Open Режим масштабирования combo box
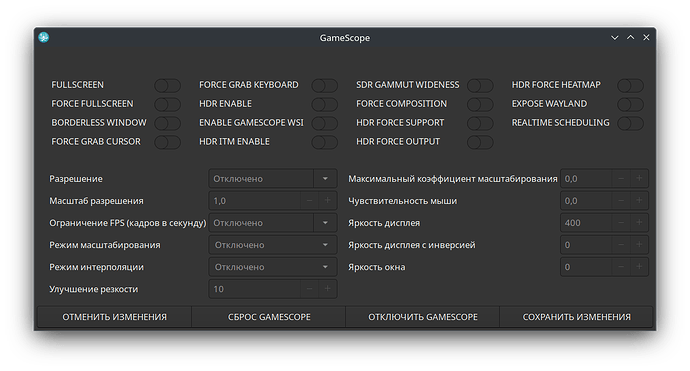The height and width of the screenshot is (371, 690). point(273,245)
